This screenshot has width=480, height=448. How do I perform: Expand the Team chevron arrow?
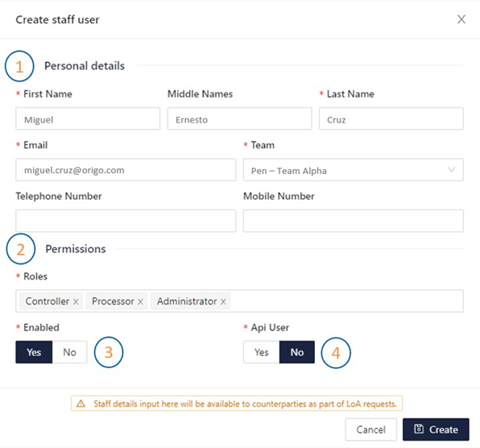(452, 170)
